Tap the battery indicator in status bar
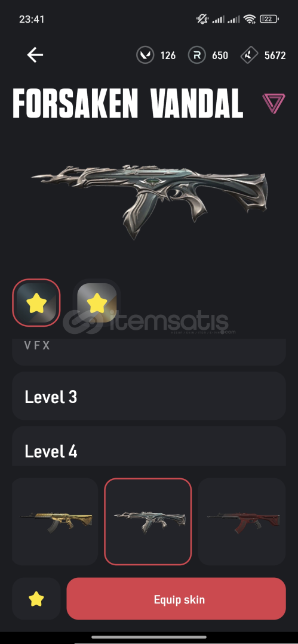The width and height of the screenshot is (298, 644). pyautogui.click(x=269, y=19)
